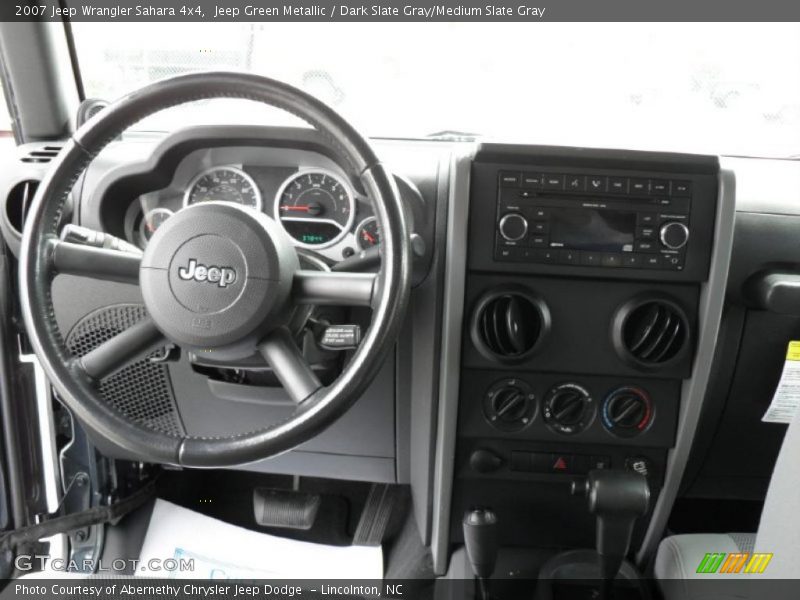The image size is (800, 600).
Task: Click the "Jeep Green Metallic" color text
Action: click(269, 10)
